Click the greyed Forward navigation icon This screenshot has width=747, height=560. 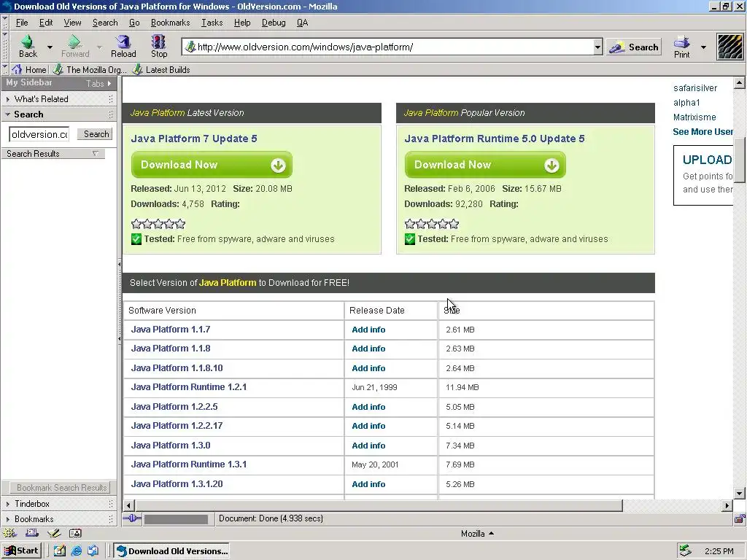(x=74, y=42)
